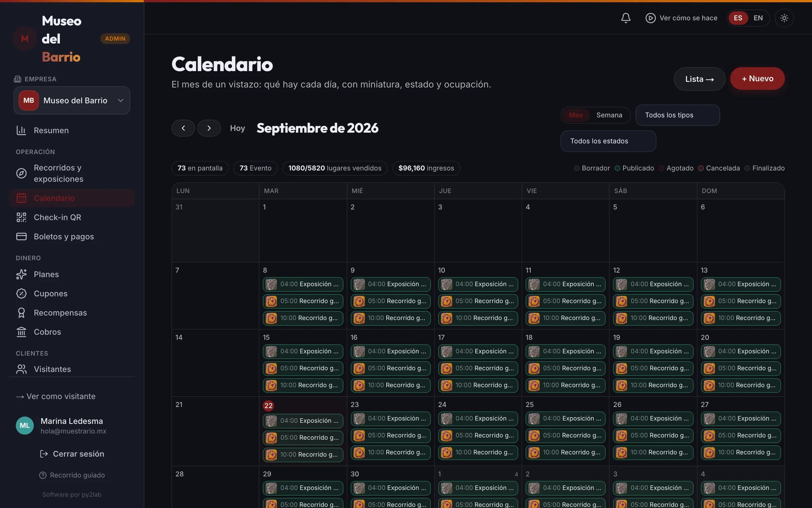Click the Publicado green legend dot
This screenshot has height=508, width=812.
617,168
